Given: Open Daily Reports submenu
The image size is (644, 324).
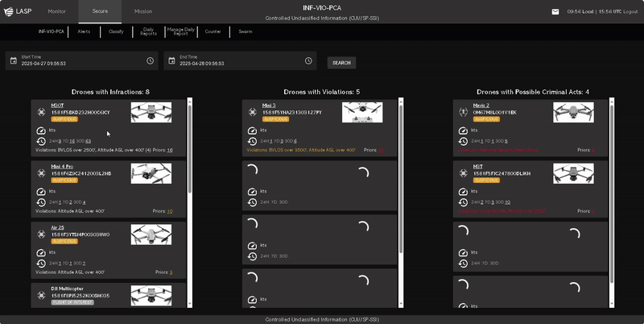Looking at the screenshot, I should pyautogui.click(x=148, y=31).
